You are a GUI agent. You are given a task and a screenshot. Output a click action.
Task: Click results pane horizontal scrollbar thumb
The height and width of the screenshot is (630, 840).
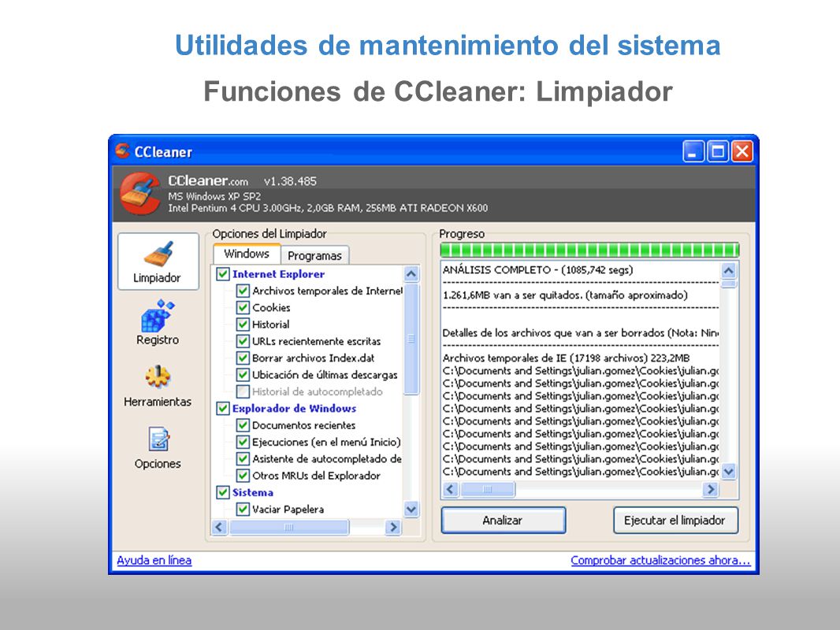pyautogui.click(x=487, y=489)
